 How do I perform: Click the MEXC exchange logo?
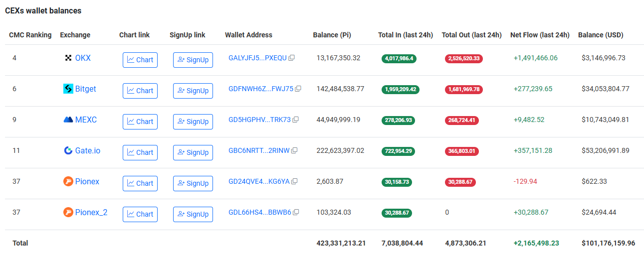(68, 120)
